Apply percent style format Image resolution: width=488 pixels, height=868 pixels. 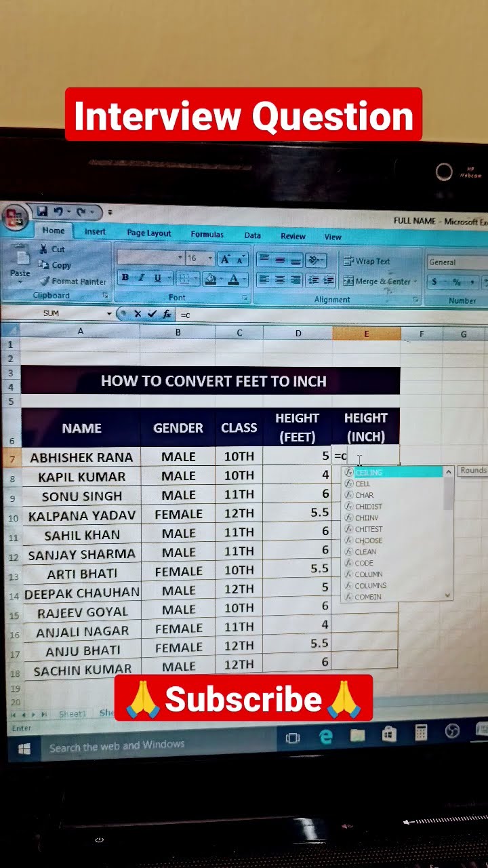coord(457,281)
